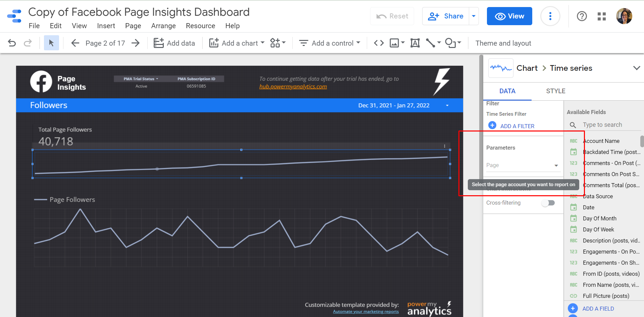Viewport: 644px width, 317px height.
Task: Click the blue View button
Action: [x=509, y=16]
